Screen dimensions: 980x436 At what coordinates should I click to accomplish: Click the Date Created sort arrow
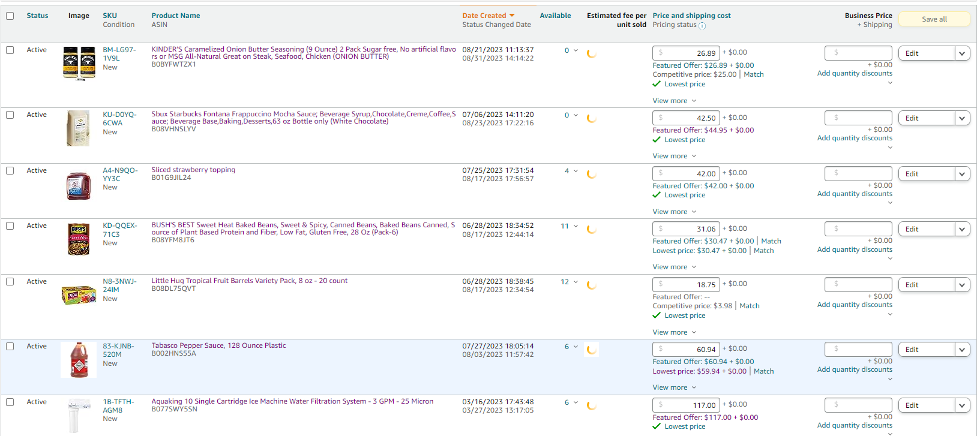[512, 16]
